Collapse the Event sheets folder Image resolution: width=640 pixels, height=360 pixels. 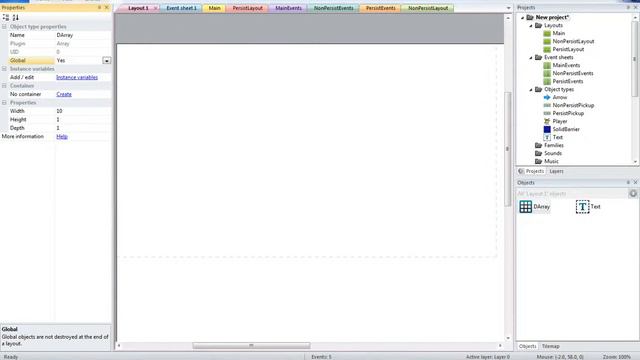tap(531, 58)
